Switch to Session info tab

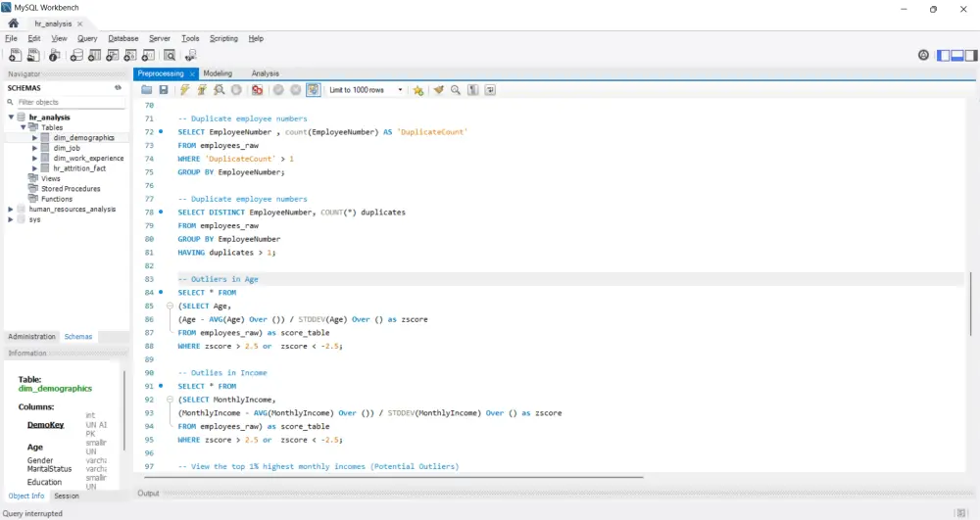(67, 496)
